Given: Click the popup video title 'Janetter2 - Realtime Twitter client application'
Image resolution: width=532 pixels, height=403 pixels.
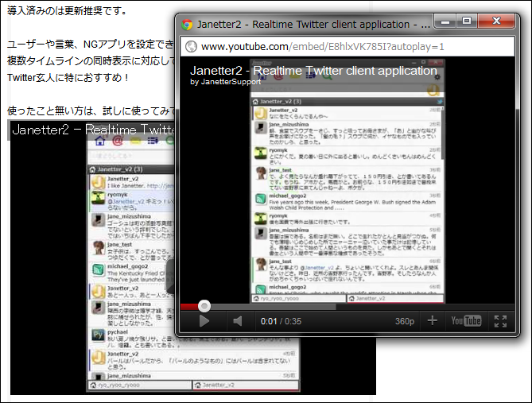Looking at the screenshot, I should pos(313,71).
